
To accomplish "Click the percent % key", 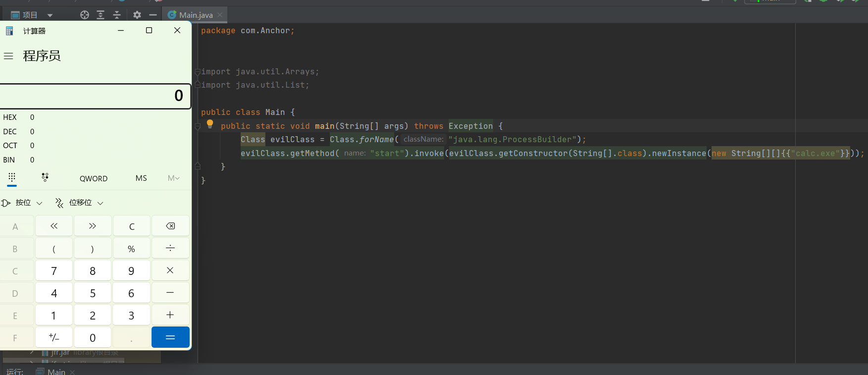I will 132,248.
